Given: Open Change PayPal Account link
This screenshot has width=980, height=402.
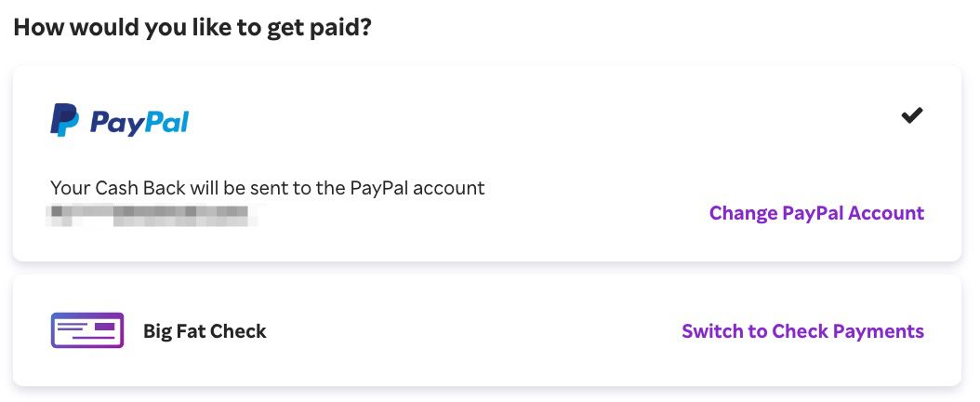Looking at the screenshot, I should pyautogui.click(x=816, y=213).
